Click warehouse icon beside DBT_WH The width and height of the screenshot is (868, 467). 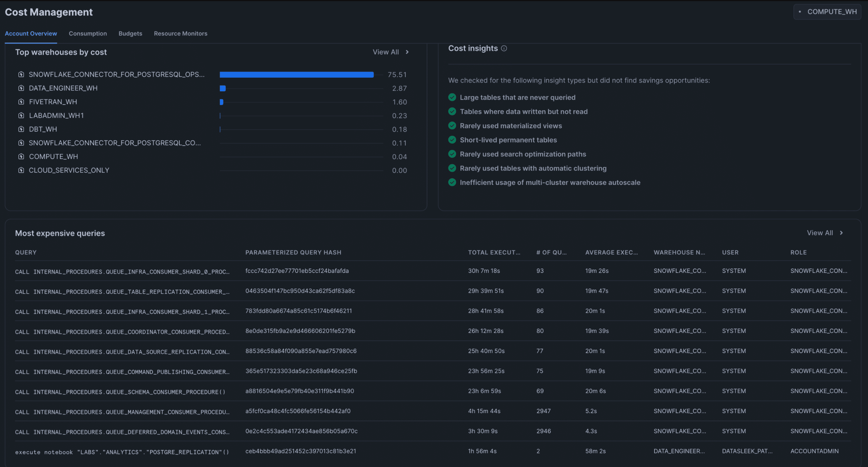pos(21,129)
